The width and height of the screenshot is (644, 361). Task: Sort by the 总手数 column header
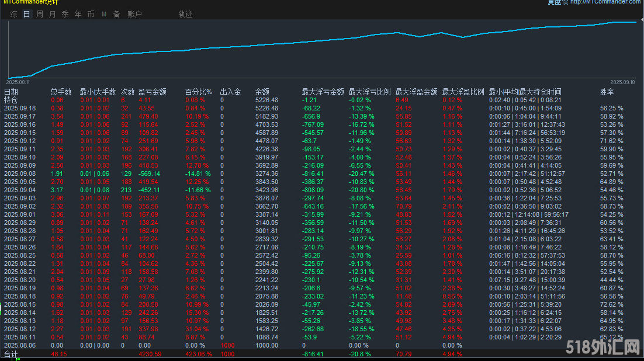click(x=62, y=92)
